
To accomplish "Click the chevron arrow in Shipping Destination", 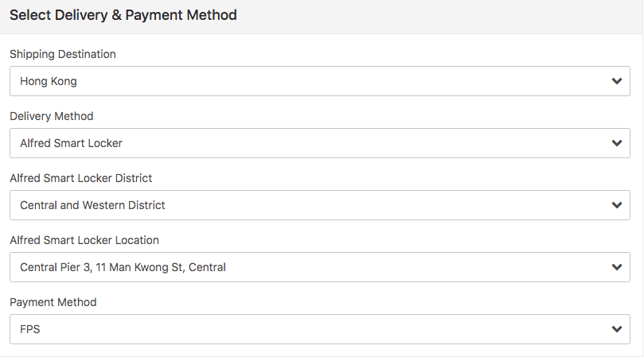I will click(616, 81).
